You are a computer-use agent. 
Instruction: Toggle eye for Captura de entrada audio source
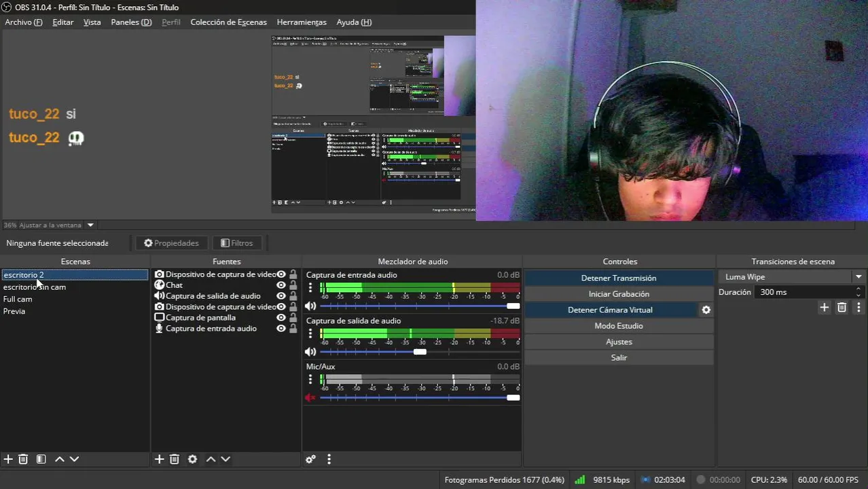(281, 328)
